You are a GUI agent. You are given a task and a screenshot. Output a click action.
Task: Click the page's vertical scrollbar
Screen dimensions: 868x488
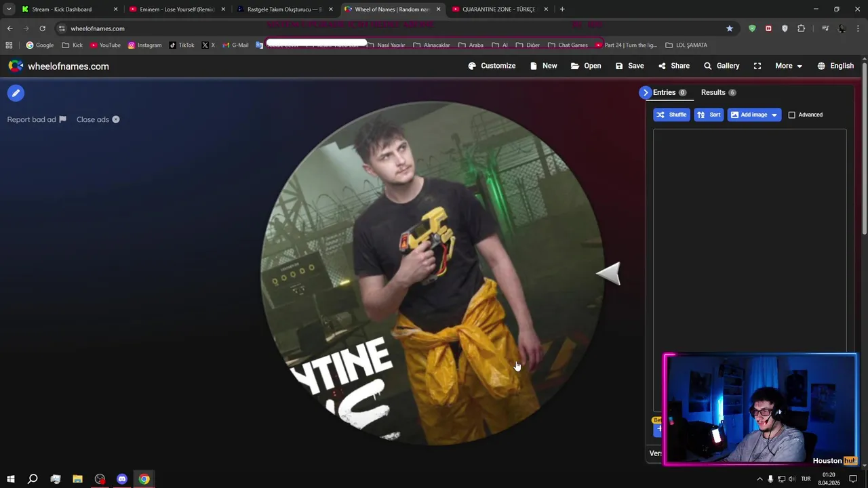coord(865,149)
